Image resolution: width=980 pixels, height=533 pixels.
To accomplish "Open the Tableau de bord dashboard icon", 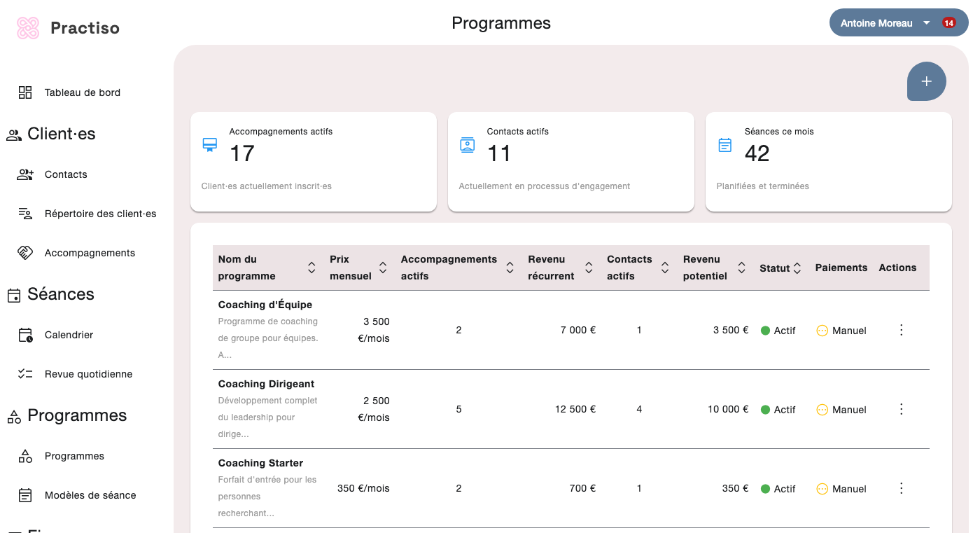I will pyautogui.click(x=24, y=92).
